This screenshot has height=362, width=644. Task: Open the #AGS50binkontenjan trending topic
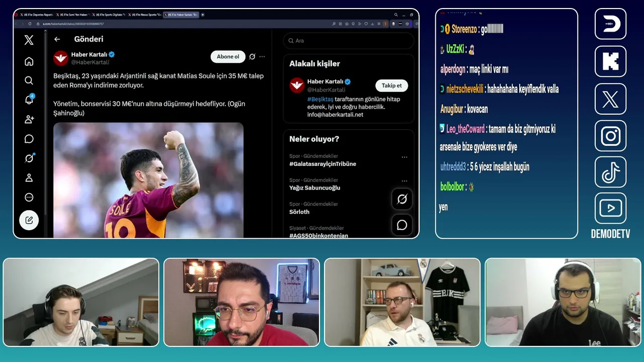point(318,235)
